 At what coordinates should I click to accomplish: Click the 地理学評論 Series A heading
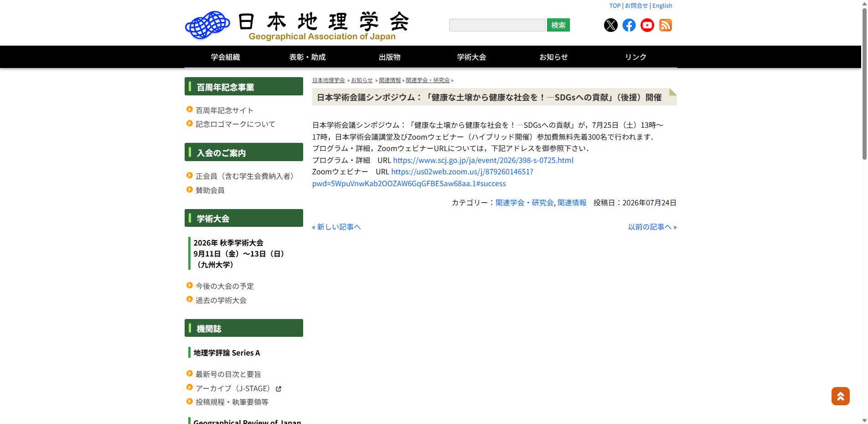(227, 353)
